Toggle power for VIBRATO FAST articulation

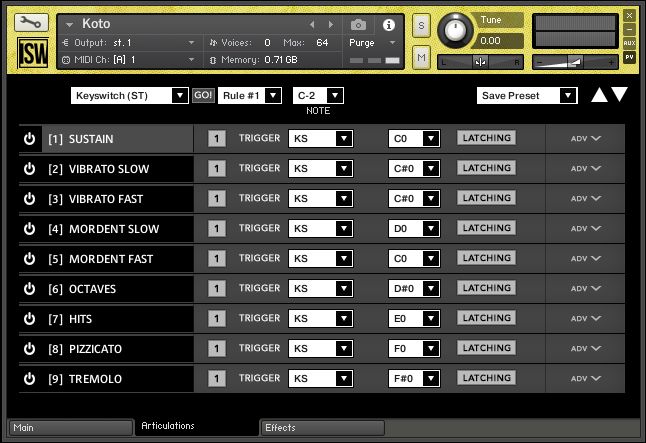(x=29, y=199)
